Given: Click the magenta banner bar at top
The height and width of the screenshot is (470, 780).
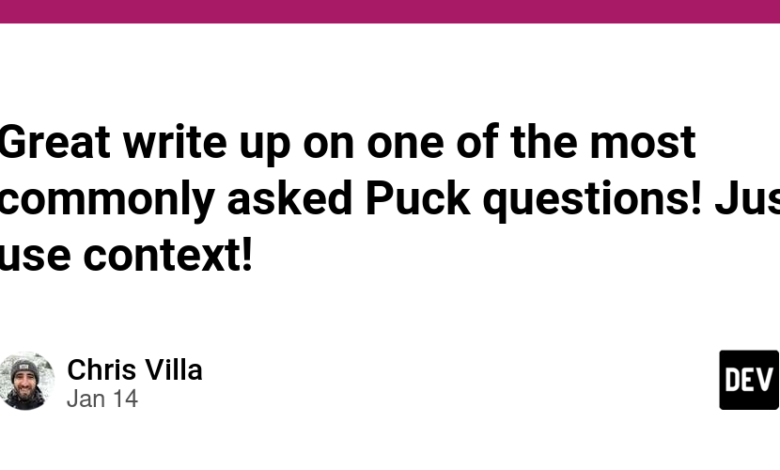Looking at the screenshot, I should pos(390,11).
